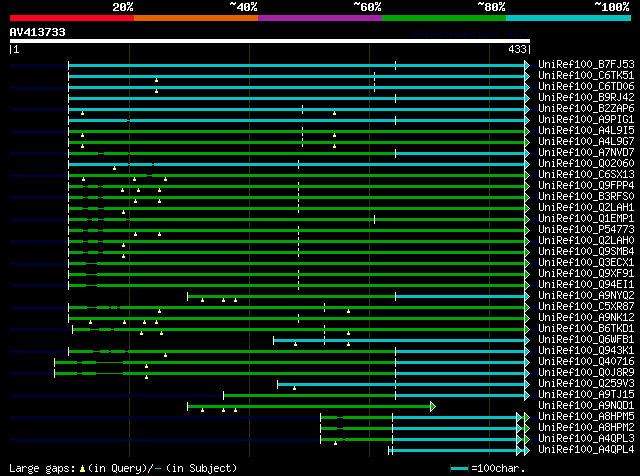The width and height of the screenshot is (640, 476).
Task: Select the UniRef100_Q0J8R9 entry
Action: click(x=586, y=373)
